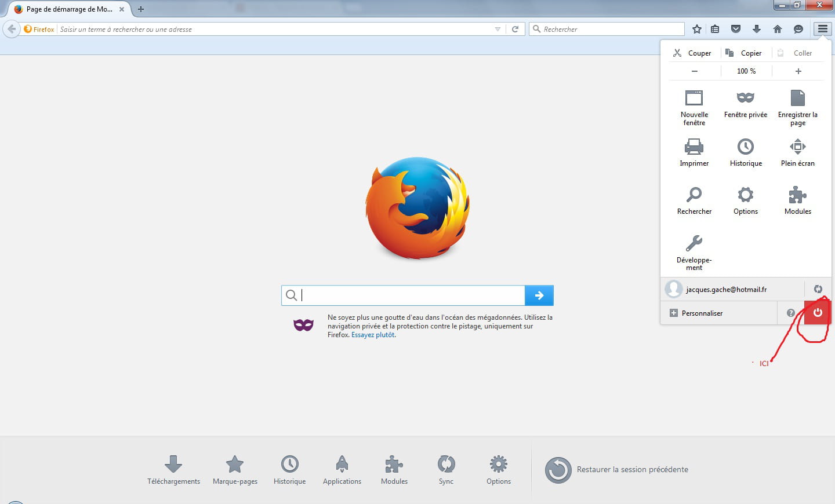835x504 pixels.
Task: Submit search with the blue arrow button
Action: 539,295
